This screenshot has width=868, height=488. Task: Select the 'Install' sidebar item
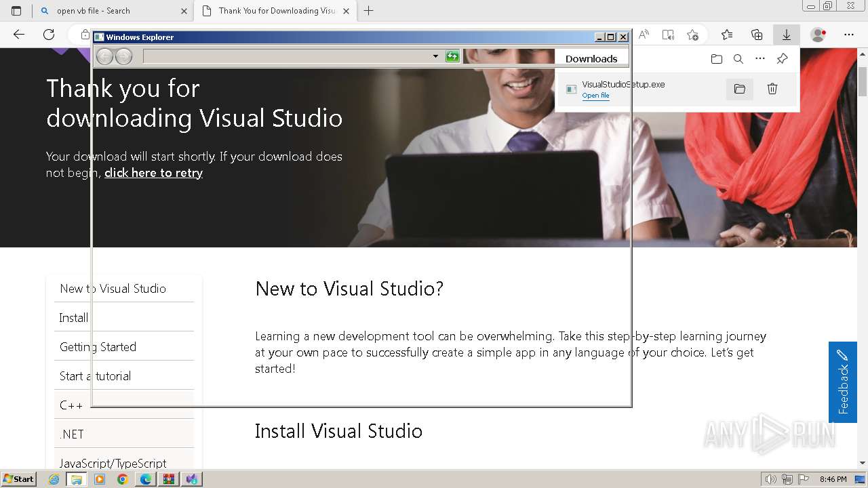point(124,317)
